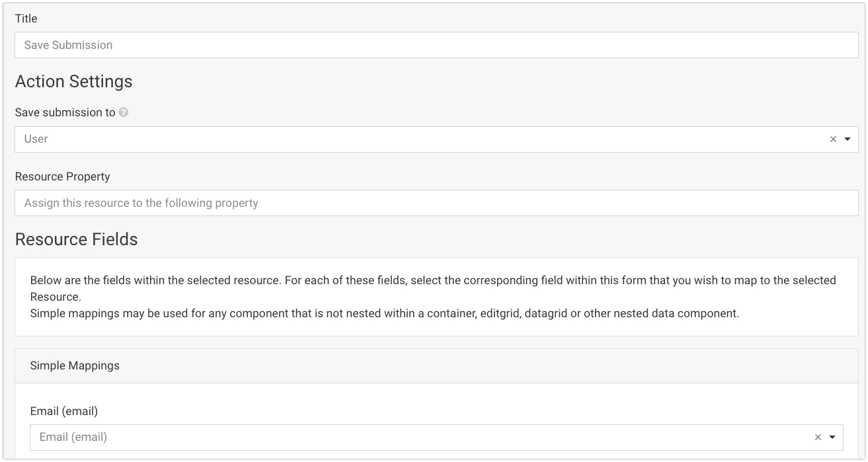Click the 'Simple mappings may be used' sentence
868x462 pixels.
tap(384, 313)
